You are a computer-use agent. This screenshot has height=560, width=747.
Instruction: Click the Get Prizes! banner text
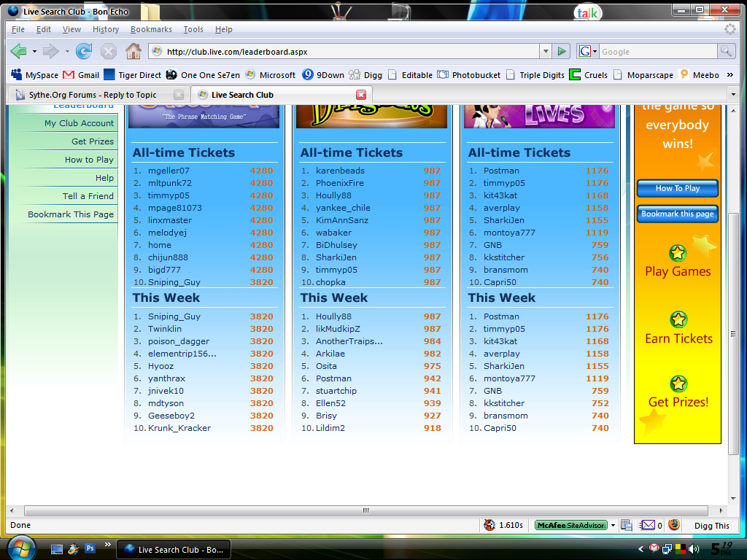[x=678, y=402]
